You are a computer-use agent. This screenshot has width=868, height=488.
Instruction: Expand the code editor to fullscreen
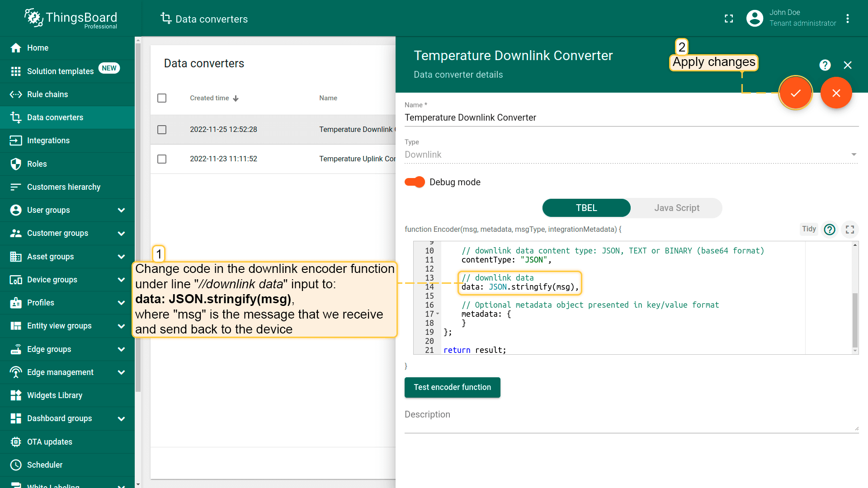coord(850,230)
